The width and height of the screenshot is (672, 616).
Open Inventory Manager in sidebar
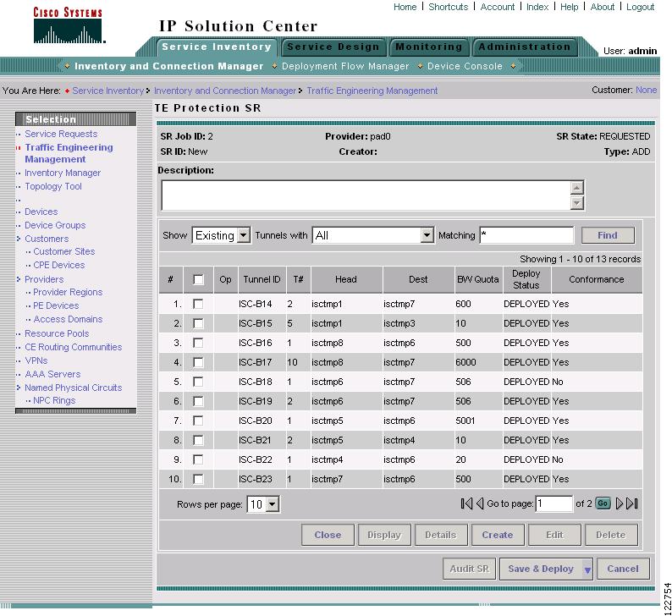[63, 173]
